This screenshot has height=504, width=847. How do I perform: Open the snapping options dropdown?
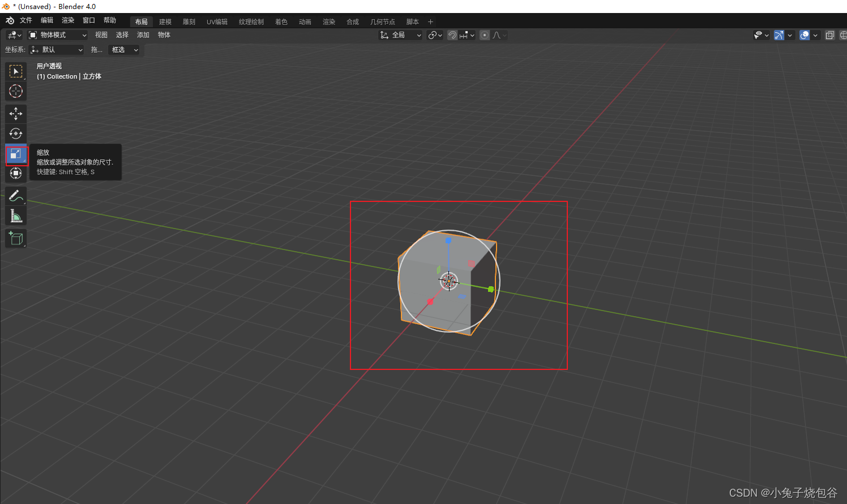[x=467, y=35]
